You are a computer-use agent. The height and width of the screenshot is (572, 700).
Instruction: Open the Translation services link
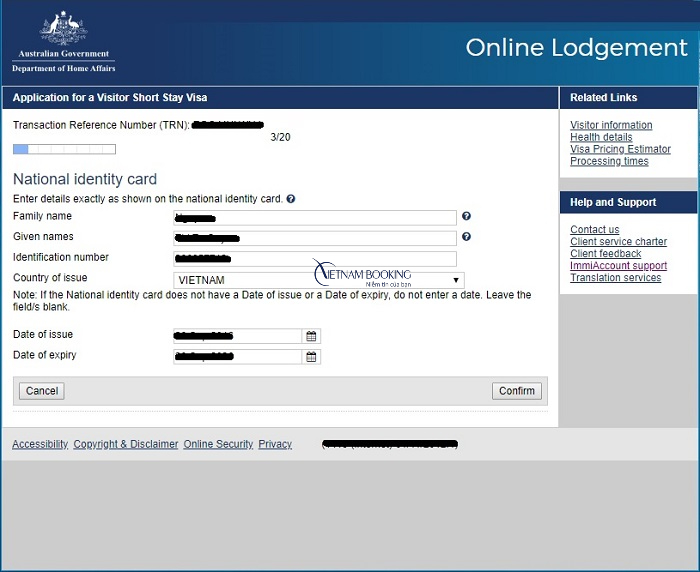point(615,278)
